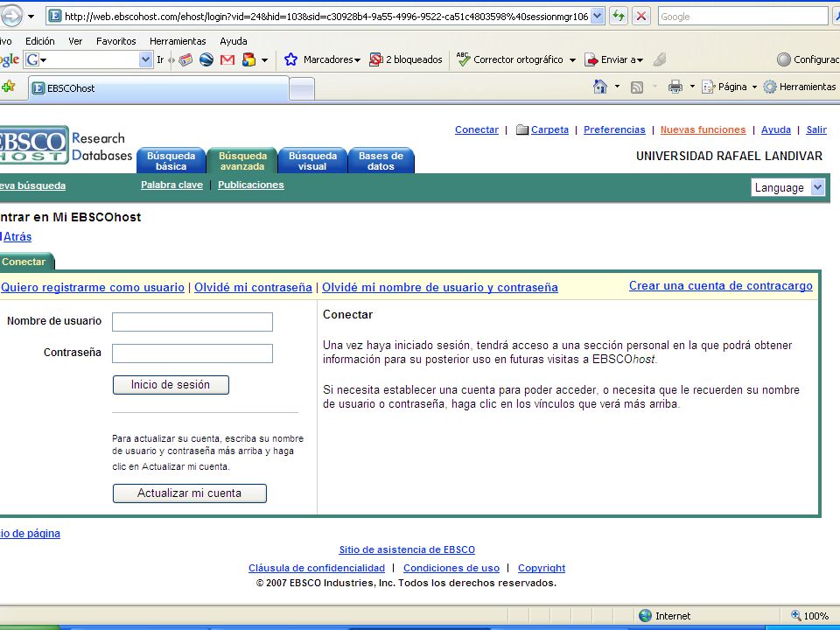840x630 pixels.
Task: Click the browser forward arrow button
Action: coord(10,16)
